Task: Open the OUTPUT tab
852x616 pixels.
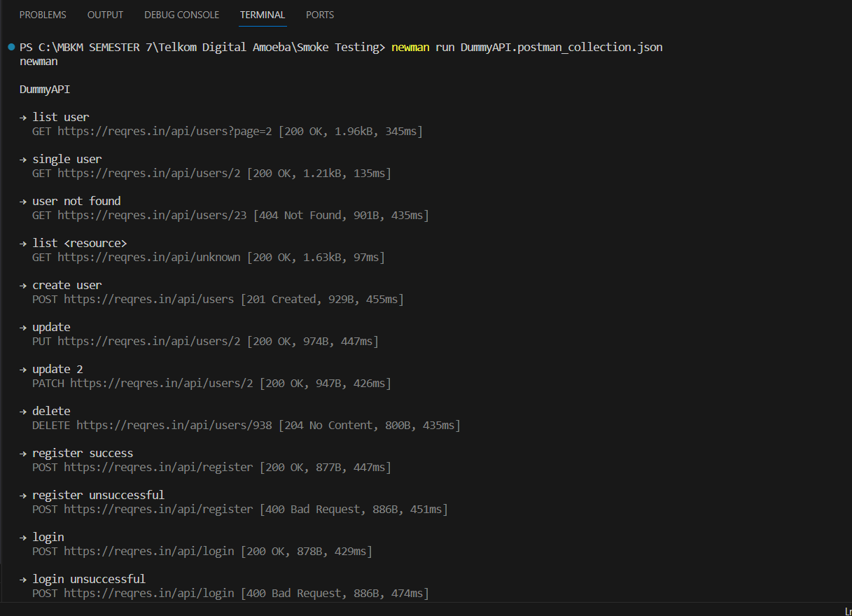Action: click(105, 15)
